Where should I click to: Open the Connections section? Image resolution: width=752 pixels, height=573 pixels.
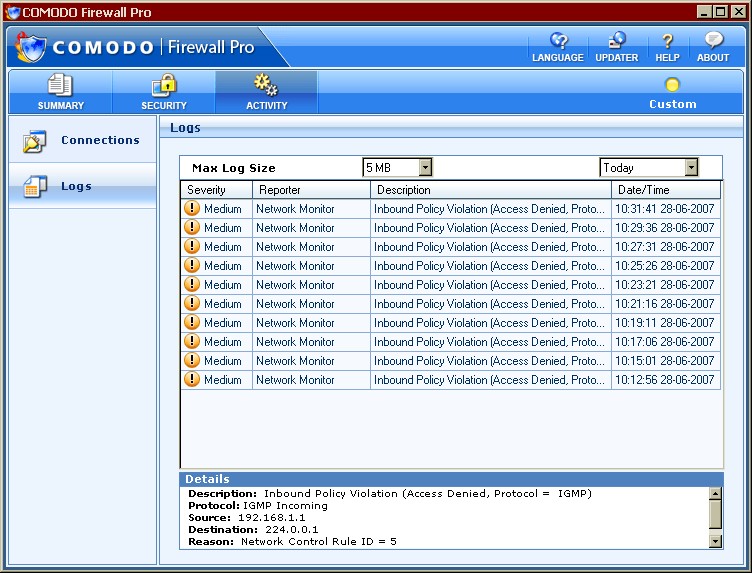(x=82, y=140)
